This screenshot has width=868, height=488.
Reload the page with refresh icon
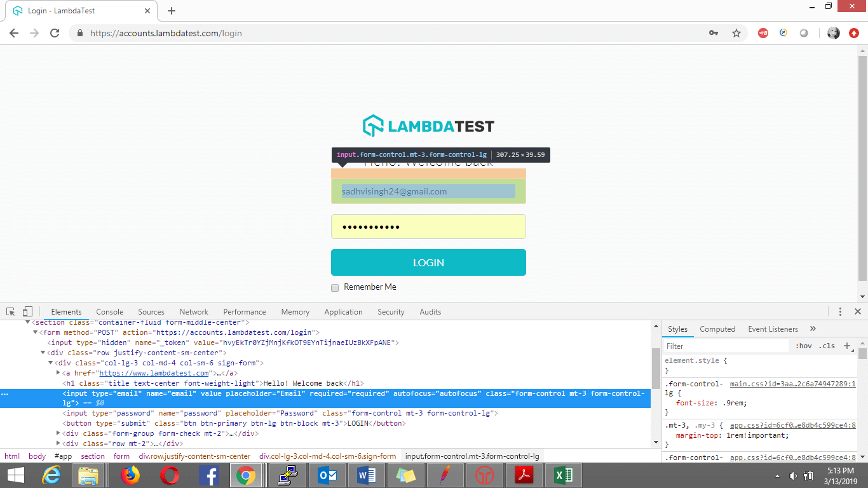pyautogui.click(x=55, y=33)
